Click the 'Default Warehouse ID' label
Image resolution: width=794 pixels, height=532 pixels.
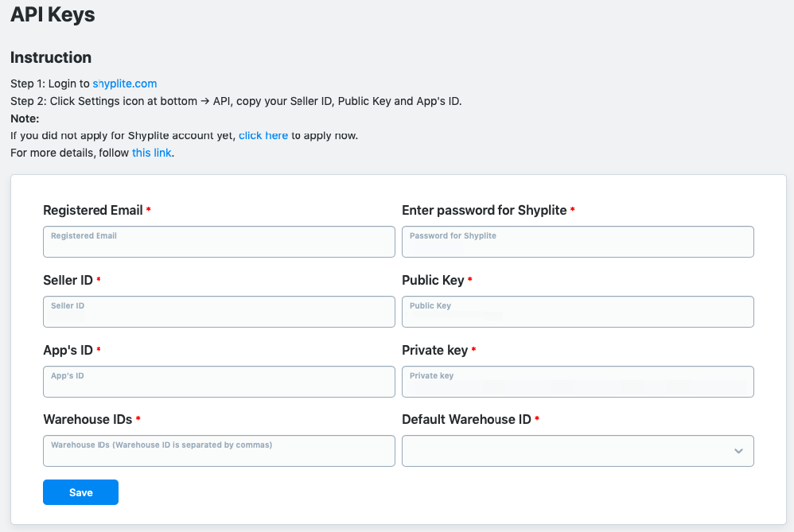tap(466, 419)
